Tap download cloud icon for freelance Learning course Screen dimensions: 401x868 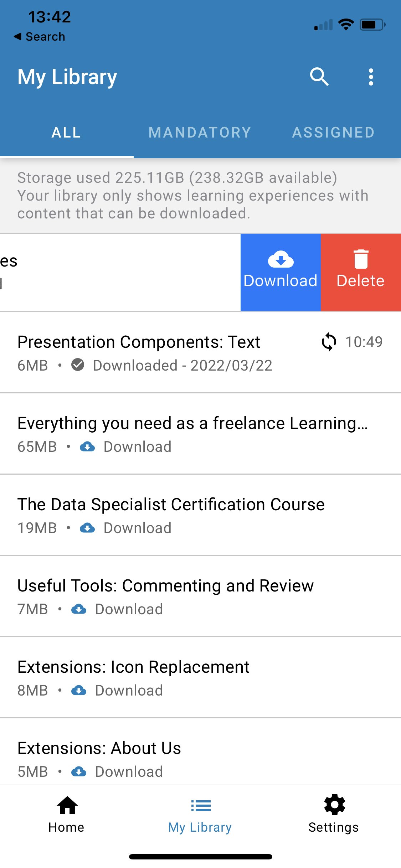click(x=88, y=446)
